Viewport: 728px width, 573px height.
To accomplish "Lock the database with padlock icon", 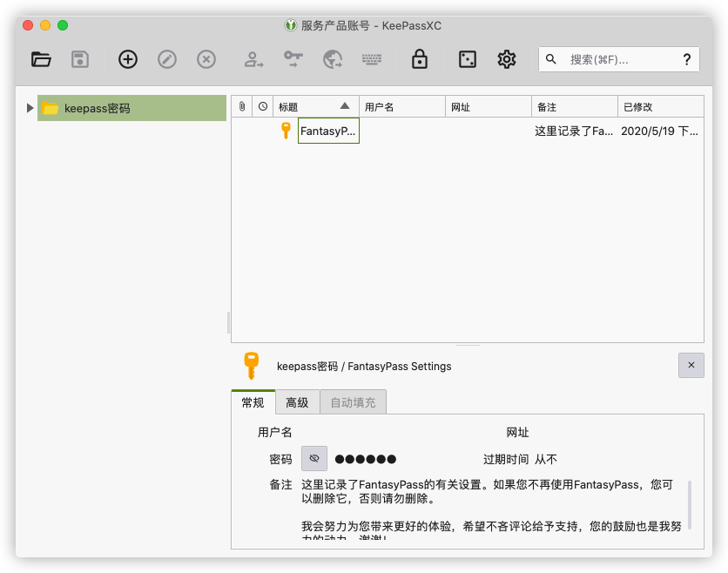I will 420,59.
